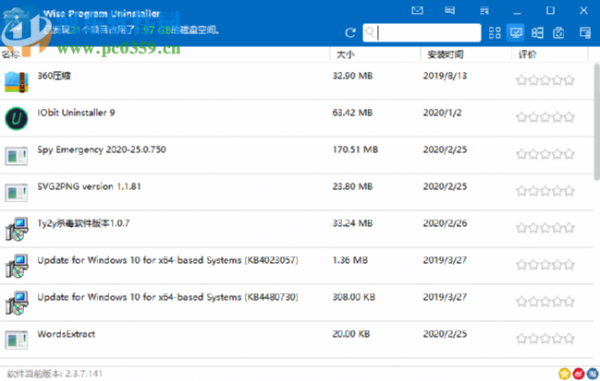Sort by 评价 column header
The height and width of the screenshot is (381, 600).
click(x=527, y=54)
